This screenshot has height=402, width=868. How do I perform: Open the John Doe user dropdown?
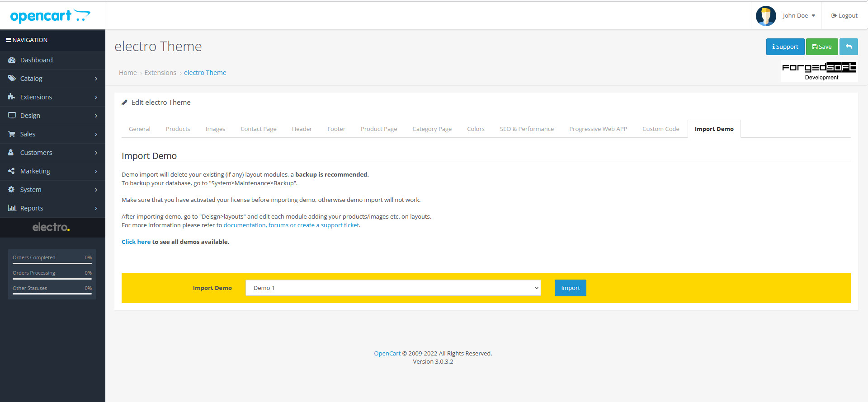tap(799, 16)
